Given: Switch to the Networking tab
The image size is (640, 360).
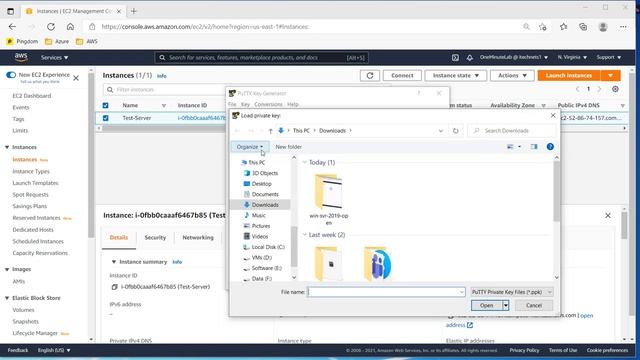Looking at the screenshot, I should [198, 238].
